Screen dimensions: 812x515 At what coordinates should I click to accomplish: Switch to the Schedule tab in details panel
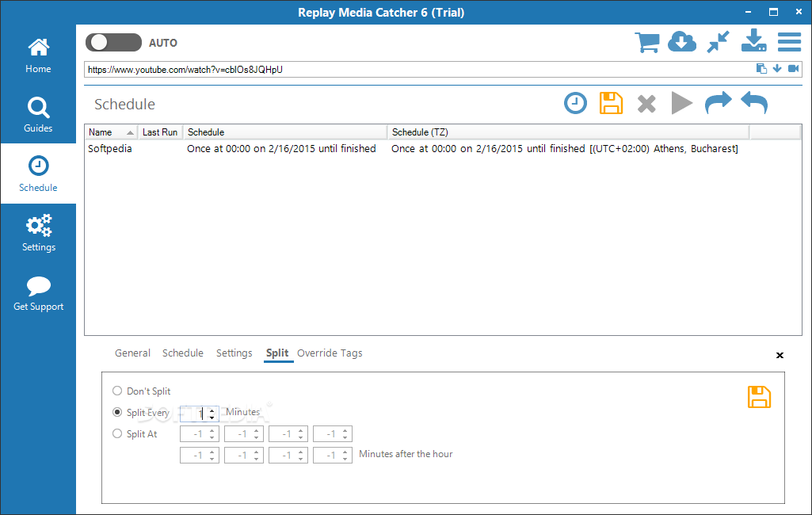click(183, 353)
